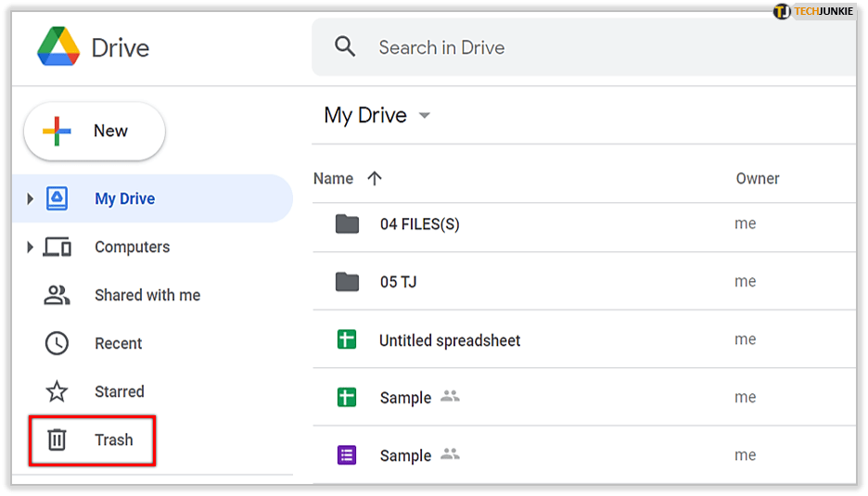Image resolution: width=868 pixels, height=496 pixels.
Task: Click the search magnifier icon
Action: coord(345,47)
